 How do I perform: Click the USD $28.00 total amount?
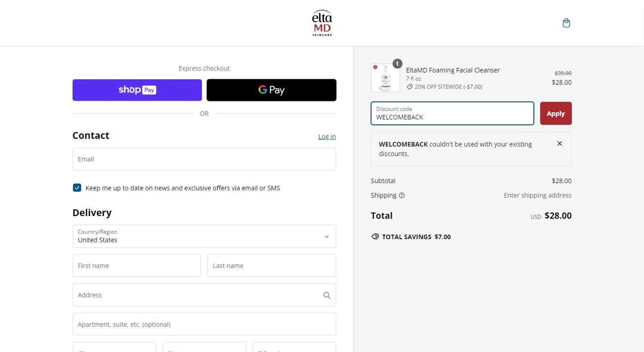click(x=551, y=216)
